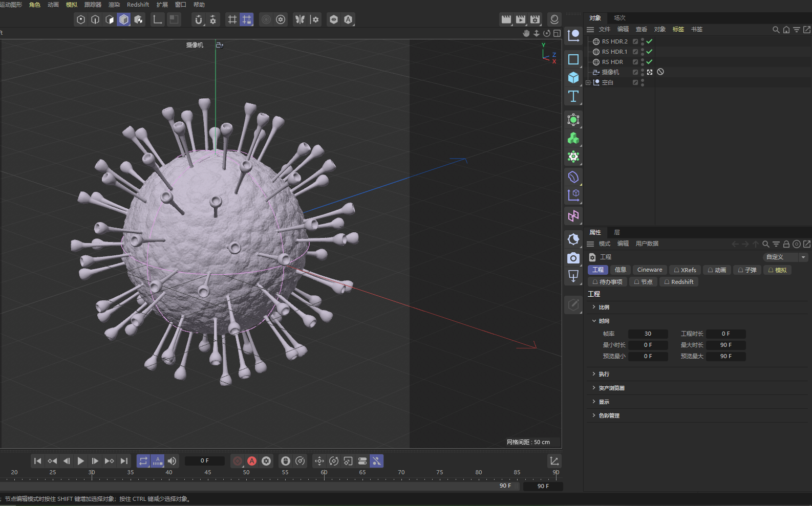Open the Redshift menu

[x=138, y=5]
